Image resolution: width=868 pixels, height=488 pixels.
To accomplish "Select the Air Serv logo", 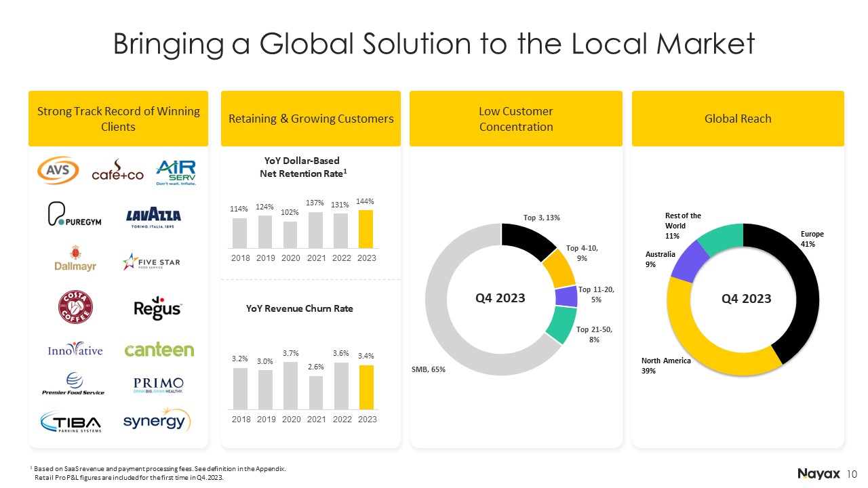I will tap(176, 172).
